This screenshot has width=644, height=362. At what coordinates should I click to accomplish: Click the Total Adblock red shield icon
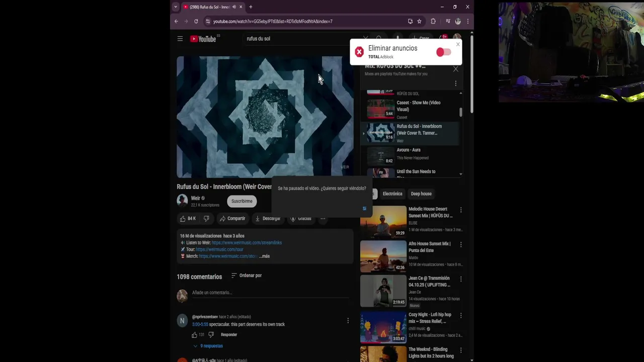[359, 52]
